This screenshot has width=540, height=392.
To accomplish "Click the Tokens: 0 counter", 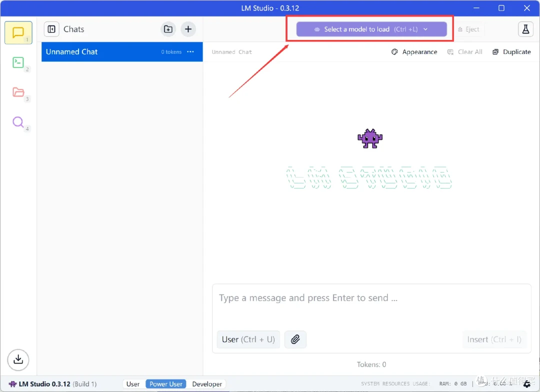I will click(371, 364).
